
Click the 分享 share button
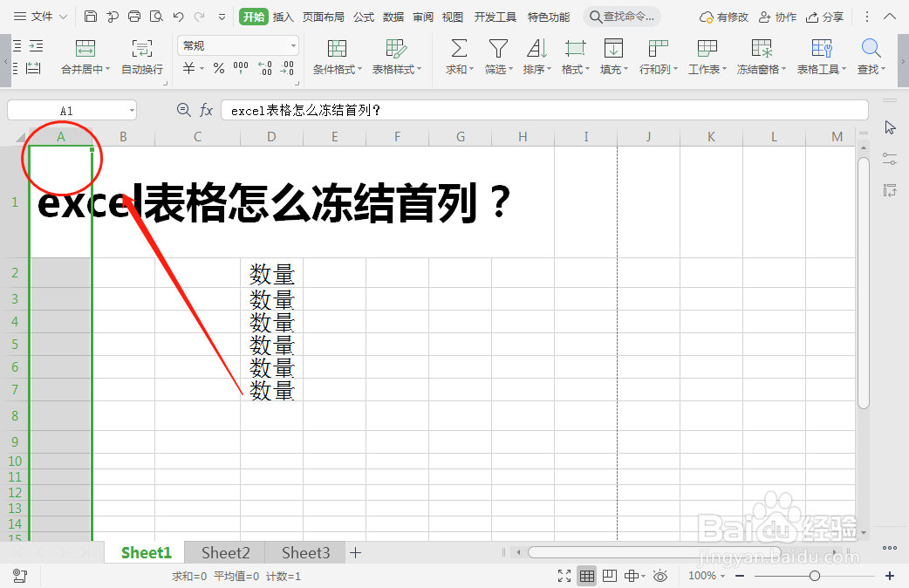point(825,17)
